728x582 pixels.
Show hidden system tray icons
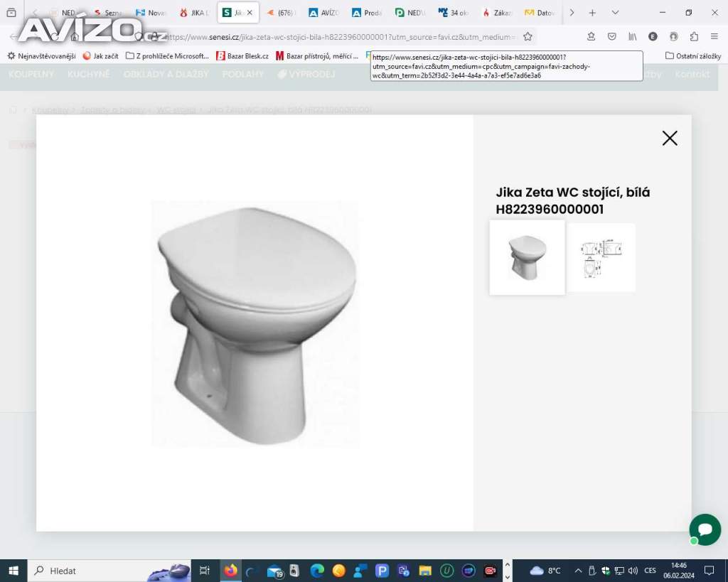(x=578, y=571)
